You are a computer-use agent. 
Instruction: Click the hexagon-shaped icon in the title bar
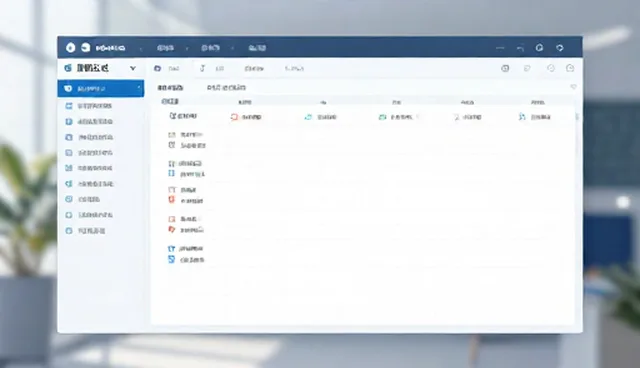(539, 47)
